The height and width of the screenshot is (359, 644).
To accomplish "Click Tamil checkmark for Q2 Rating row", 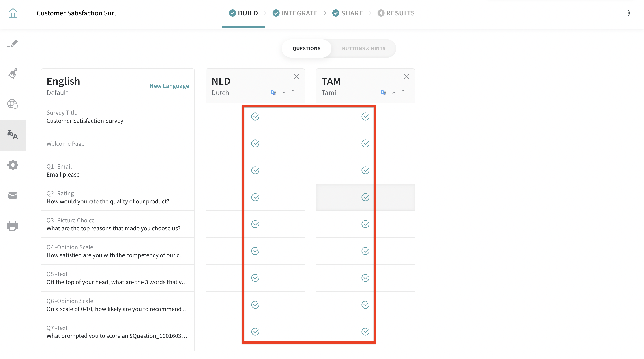I will (x=365, y=197).
